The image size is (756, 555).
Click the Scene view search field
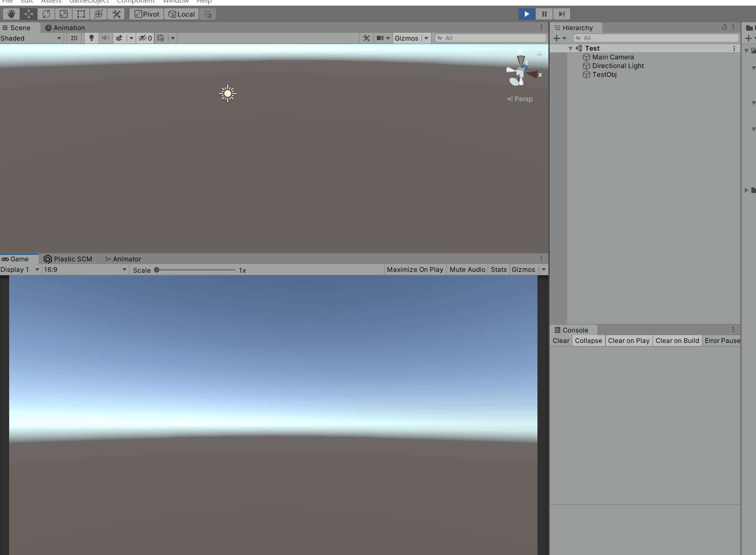[491, 38]
